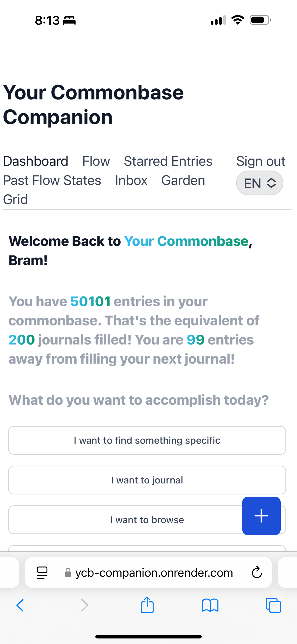
Task: Open the EN language dropdown
Action: (x=259, y=183)
